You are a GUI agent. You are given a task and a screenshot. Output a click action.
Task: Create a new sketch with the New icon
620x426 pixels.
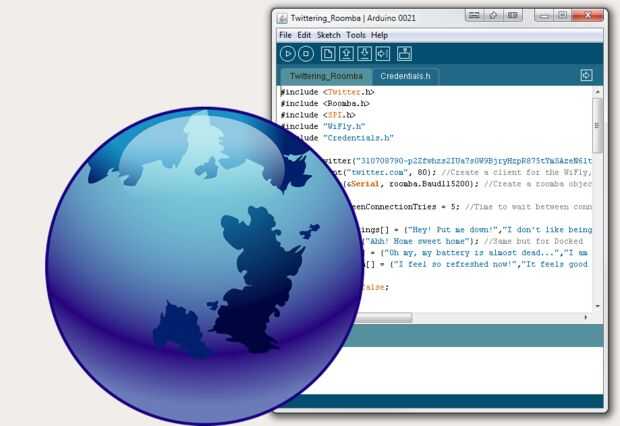pos(328,53)
